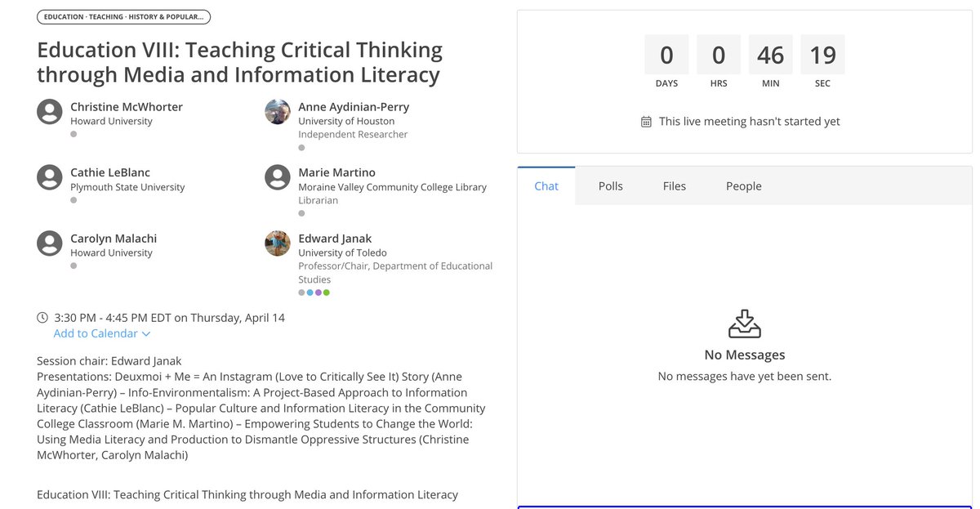Click the No Messages inbox icon
This screenshot has height=509, width=980.
pyautogui.click(x=744, y=324)
